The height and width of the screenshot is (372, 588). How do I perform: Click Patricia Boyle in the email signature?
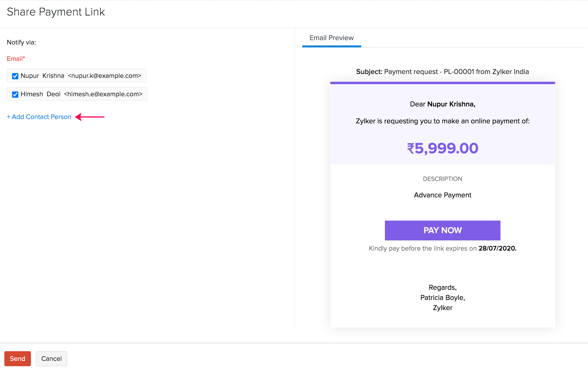[x=442, y=298]
